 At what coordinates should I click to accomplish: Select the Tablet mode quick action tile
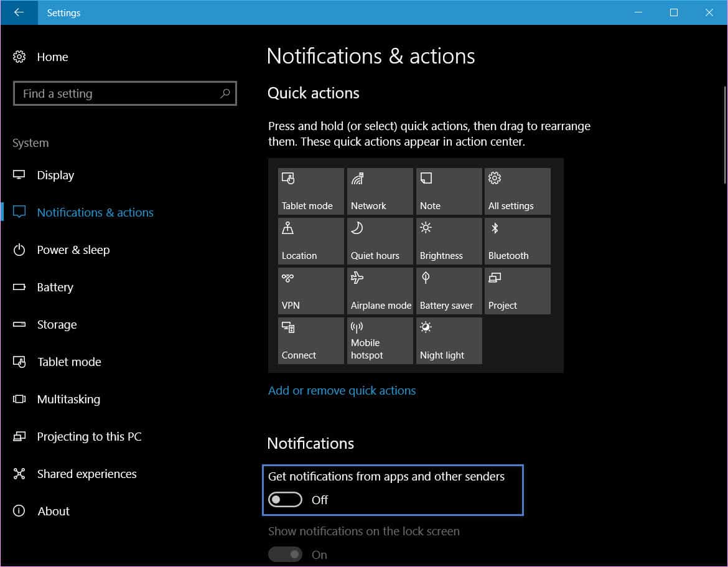pos(310,191)
